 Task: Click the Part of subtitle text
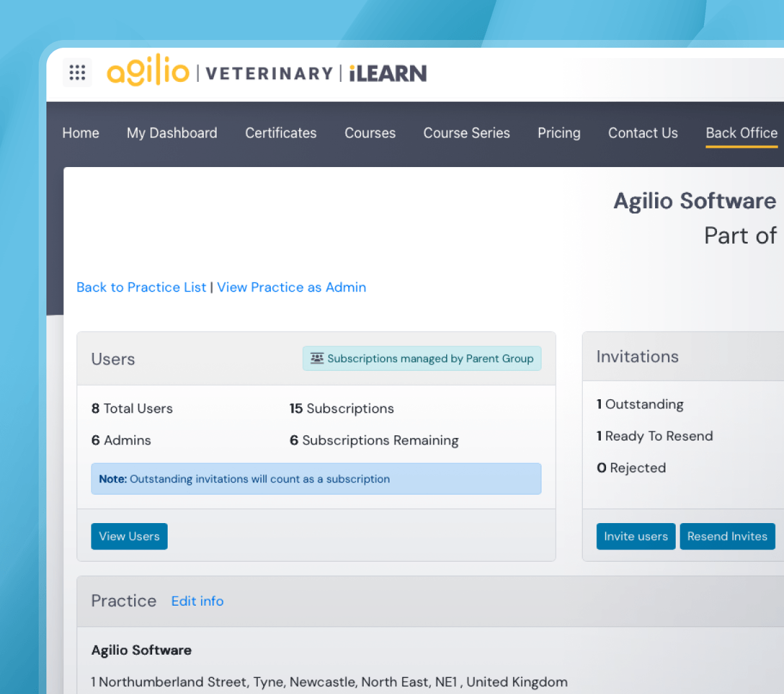(740, 235)
